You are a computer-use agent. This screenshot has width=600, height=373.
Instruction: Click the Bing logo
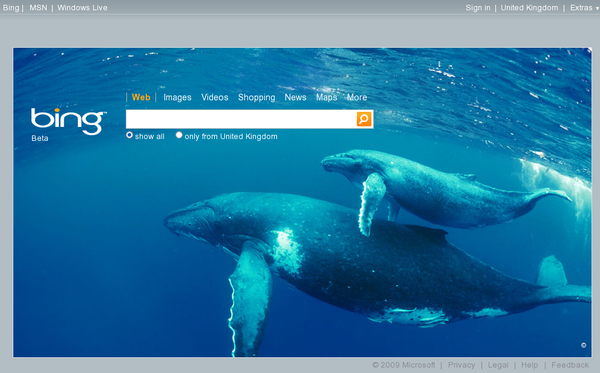tap(68, 121)
